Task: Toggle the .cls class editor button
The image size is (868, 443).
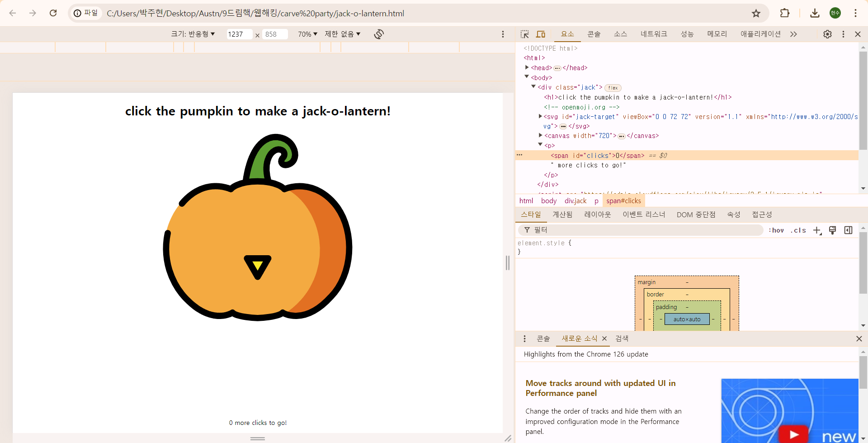Action: click(x=798, y=230)
